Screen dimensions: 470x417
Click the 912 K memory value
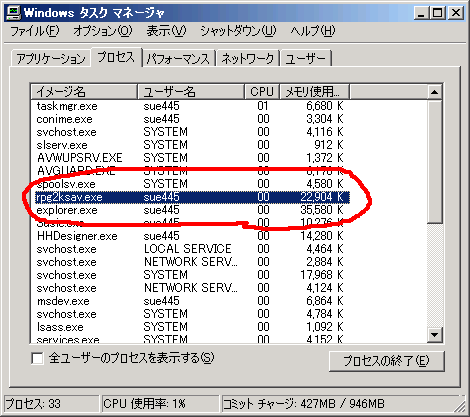[329, 145]
